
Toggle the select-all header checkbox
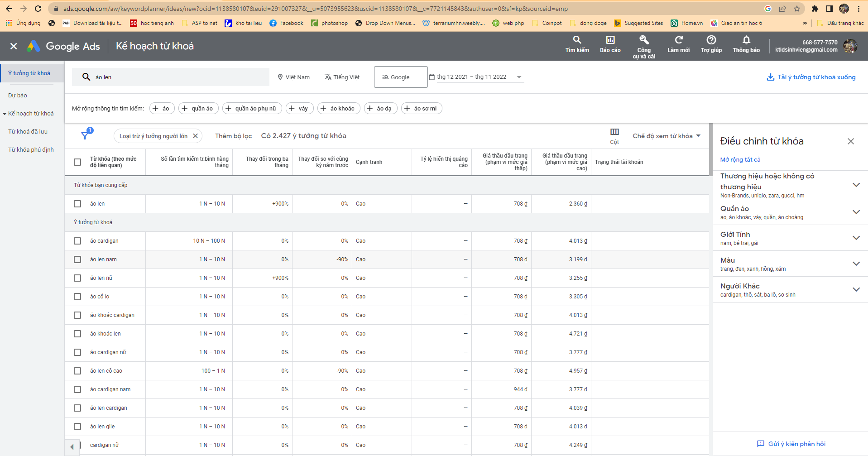(77, 162)
